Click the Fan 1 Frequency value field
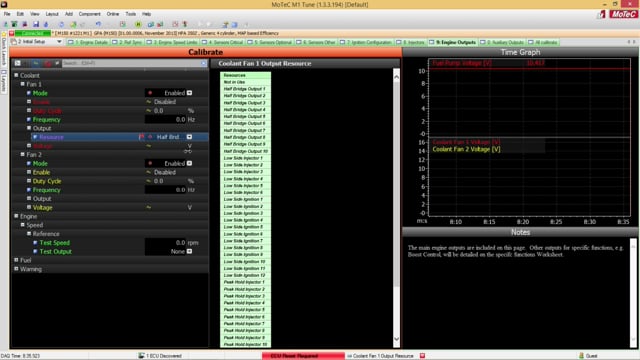The width and height of the screenshot is (640, 360). click(x=165, y=120)
